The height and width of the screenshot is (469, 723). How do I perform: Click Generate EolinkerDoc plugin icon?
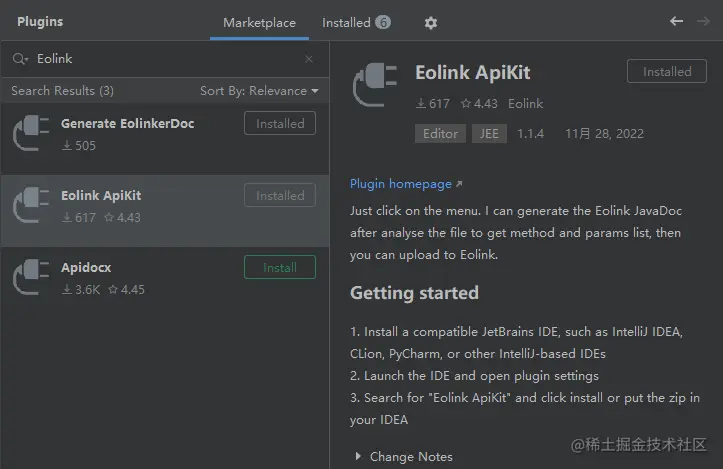tap(31, 133)
